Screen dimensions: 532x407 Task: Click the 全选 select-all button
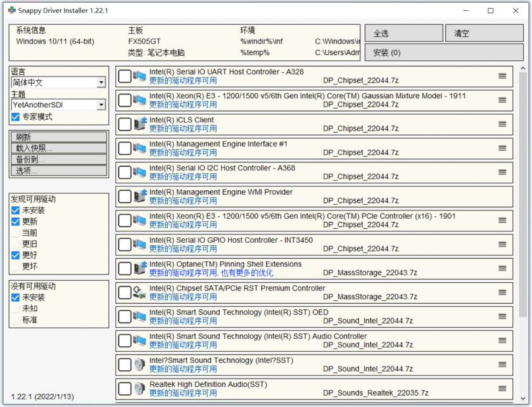click(x=403, y=34)
